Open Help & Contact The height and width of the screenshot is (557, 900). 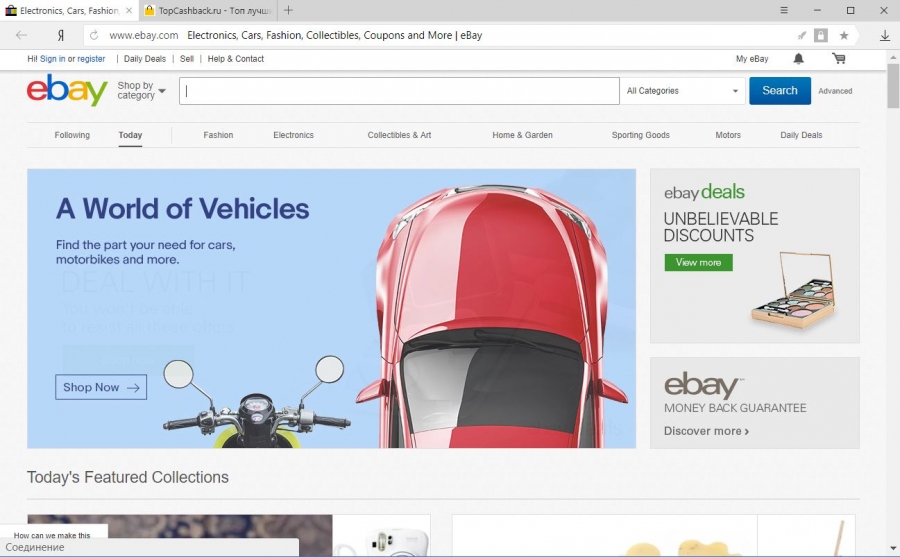pos(236,59)
